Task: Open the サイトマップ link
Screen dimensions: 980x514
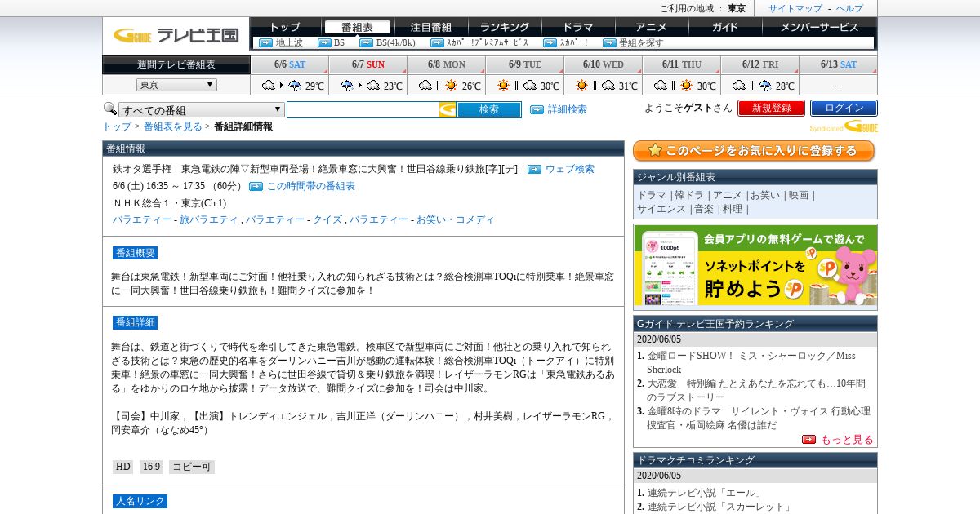Action: (x=795, y=8)
